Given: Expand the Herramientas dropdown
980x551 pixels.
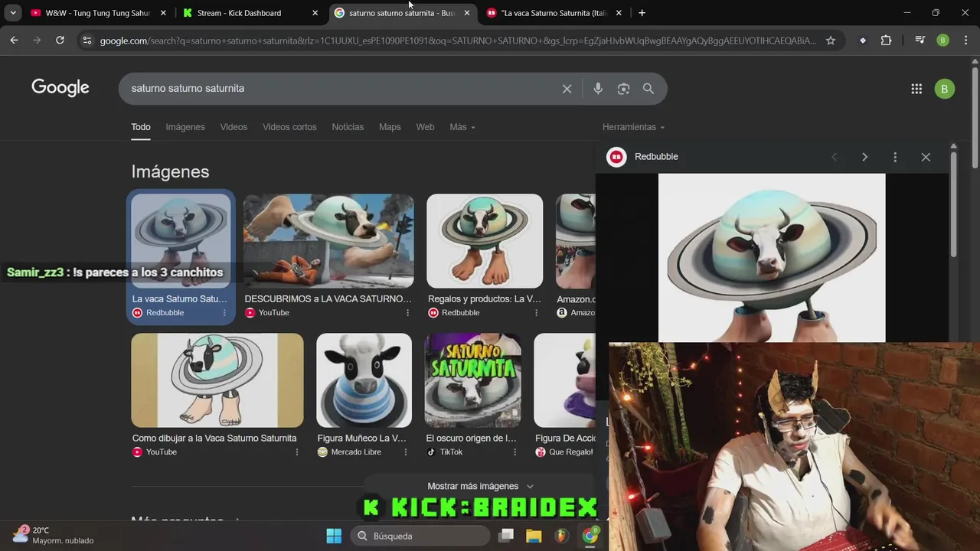Looking at the screenshot, I should click(x=633, y=127).
